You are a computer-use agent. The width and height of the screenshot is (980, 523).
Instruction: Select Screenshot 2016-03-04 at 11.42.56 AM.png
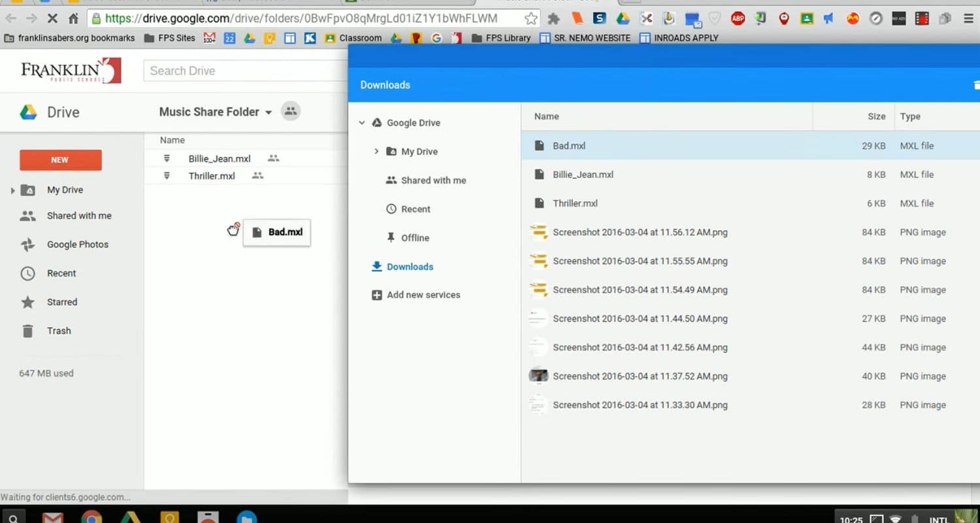click(x=751, y=347)
